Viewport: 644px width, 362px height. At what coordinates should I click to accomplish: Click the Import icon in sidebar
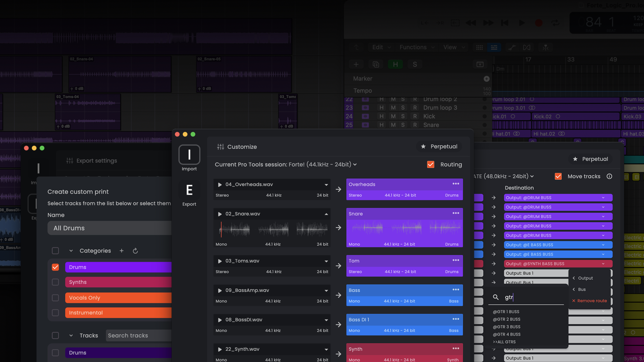[x=189, y=155]
